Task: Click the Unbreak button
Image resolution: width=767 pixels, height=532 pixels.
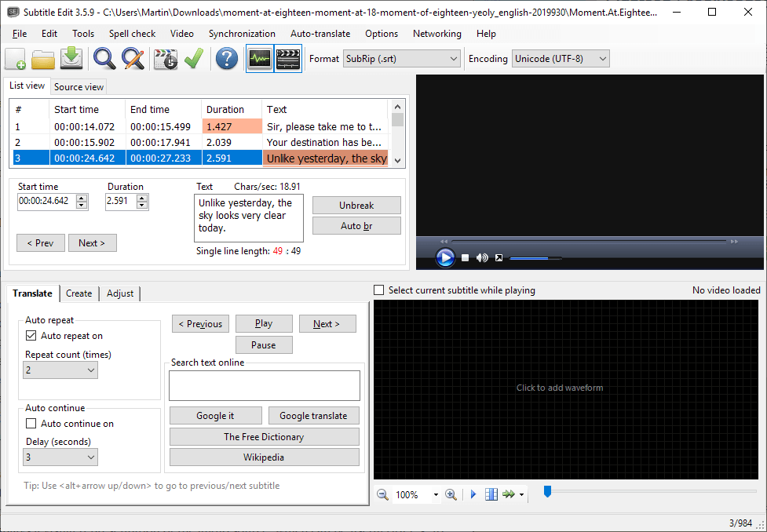Action: 356,205
